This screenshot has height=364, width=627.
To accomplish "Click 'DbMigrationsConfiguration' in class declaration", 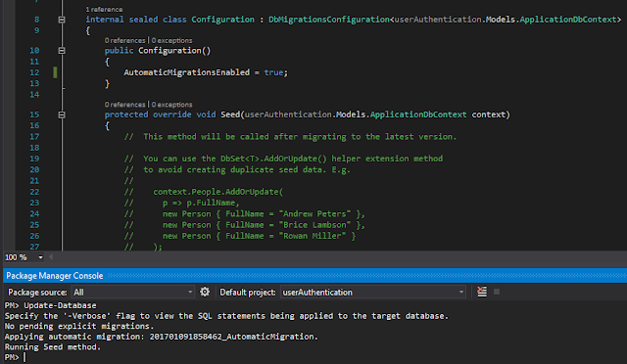I will (x=329, y=20).
